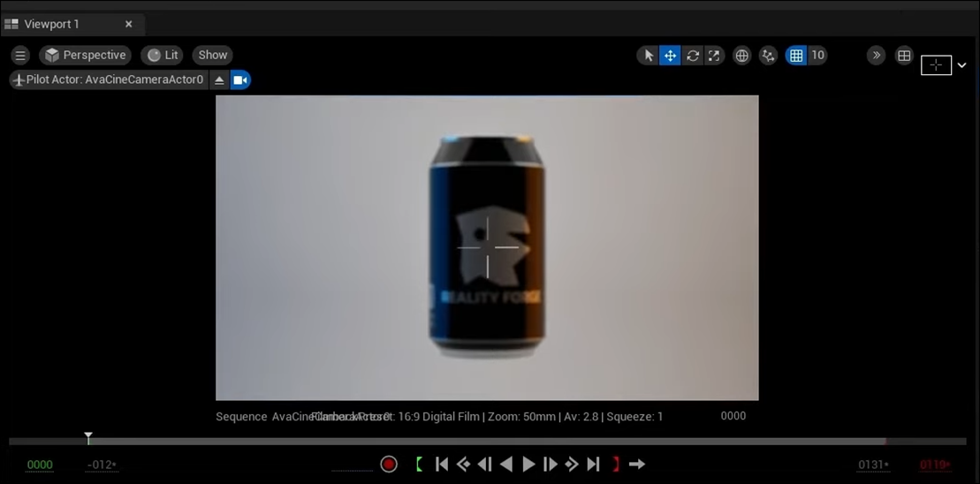Screen dimensions: 980x484
Task: Click the Zoom: 50mm camera info text
Action: coord(520,416)
